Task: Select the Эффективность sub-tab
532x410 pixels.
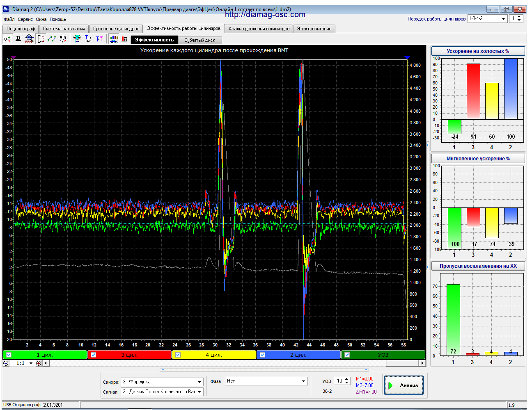Action: [154, 40]
